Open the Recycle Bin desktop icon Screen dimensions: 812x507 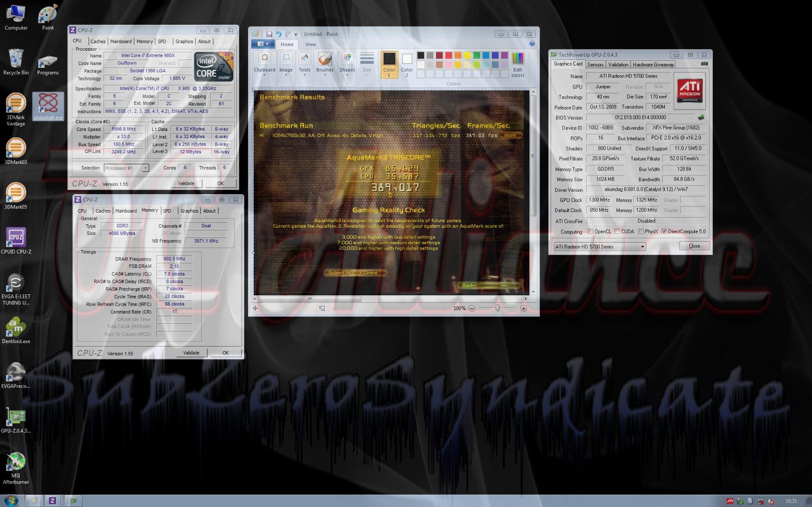[16, 62]
